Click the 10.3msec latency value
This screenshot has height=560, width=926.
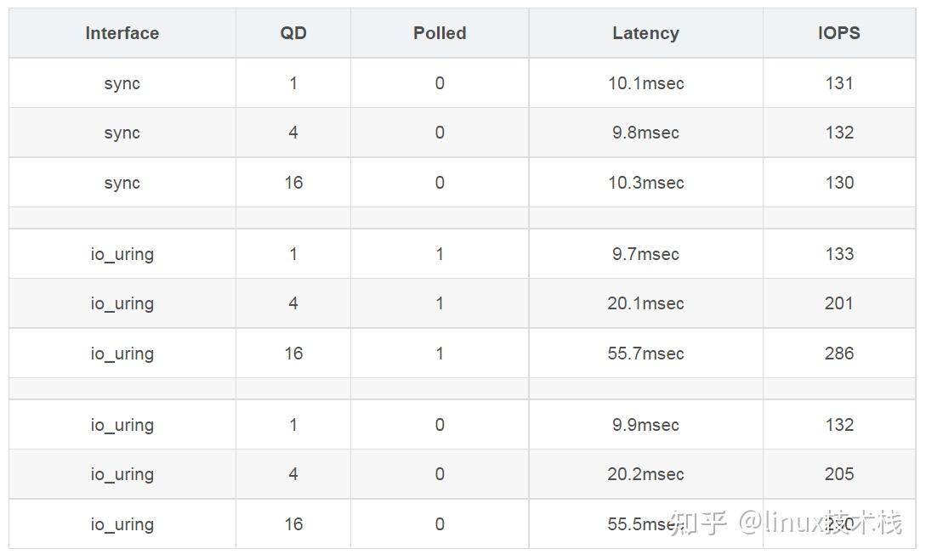coord(645,183)
